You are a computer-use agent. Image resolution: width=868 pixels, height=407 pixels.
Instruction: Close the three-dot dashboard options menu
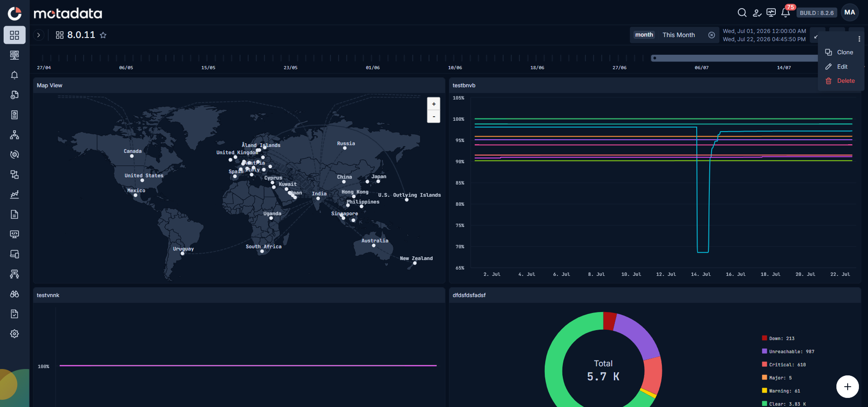tap(859, 39)
